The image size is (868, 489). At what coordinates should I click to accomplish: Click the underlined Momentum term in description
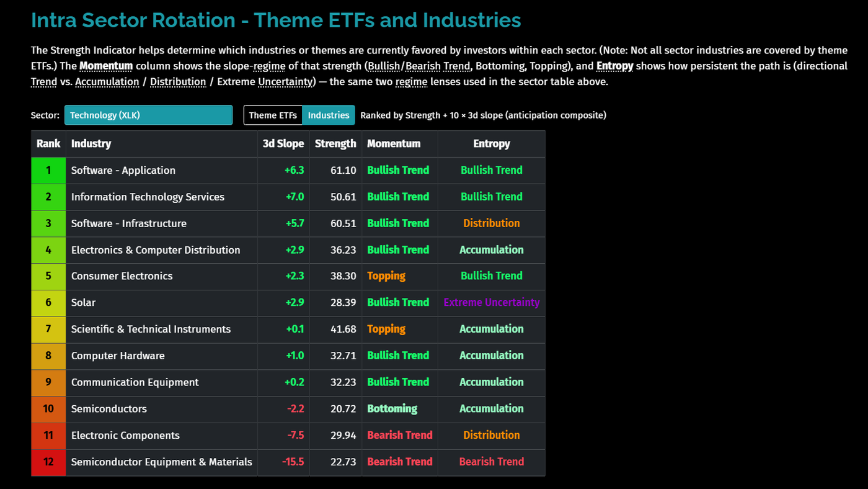pos(106,66)
